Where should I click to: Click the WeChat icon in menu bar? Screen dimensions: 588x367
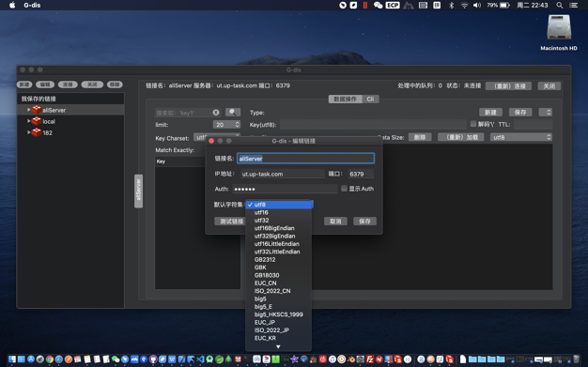tap(378, 6)
